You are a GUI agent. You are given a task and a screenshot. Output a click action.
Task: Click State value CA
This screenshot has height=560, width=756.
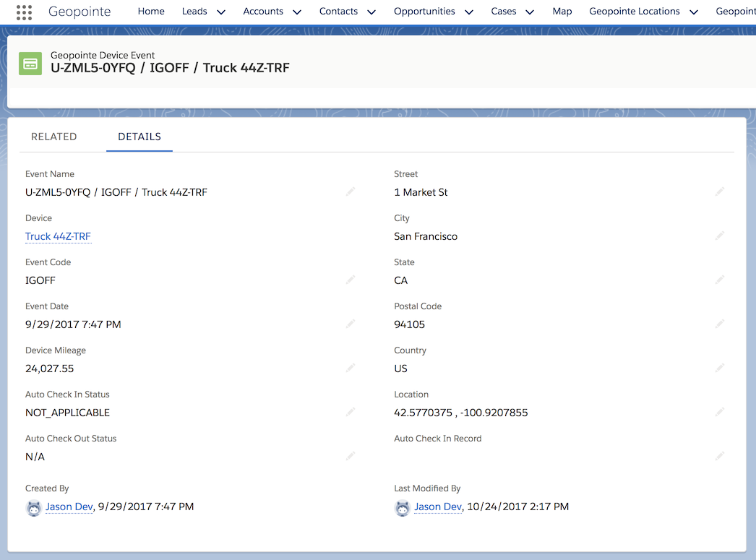(400, 280)
